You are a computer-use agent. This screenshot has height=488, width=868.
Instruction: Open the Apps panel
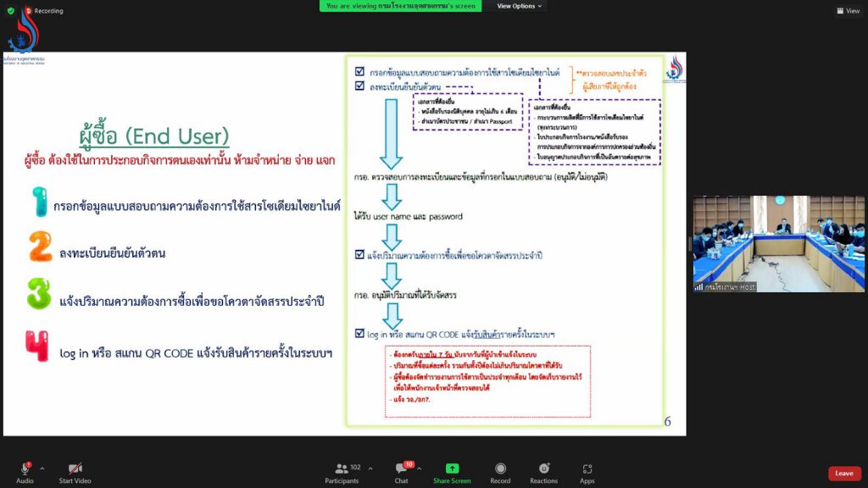coord(587,472)
